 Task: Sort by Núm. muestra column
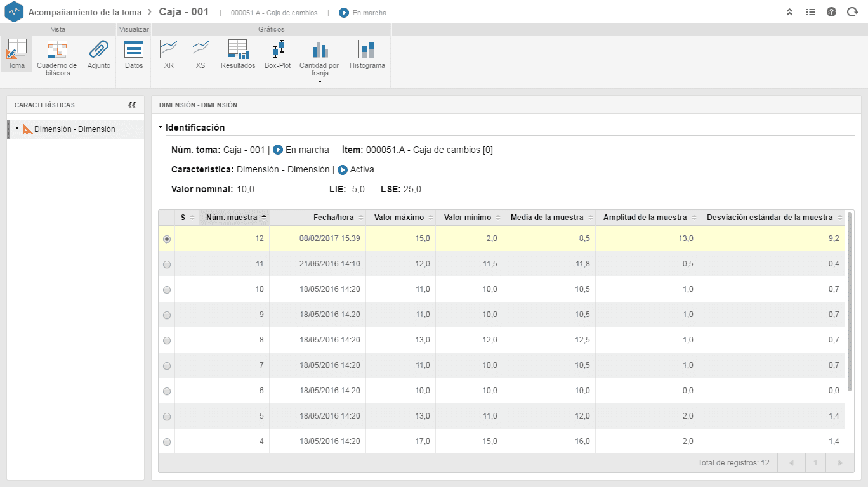pos(234,218)
